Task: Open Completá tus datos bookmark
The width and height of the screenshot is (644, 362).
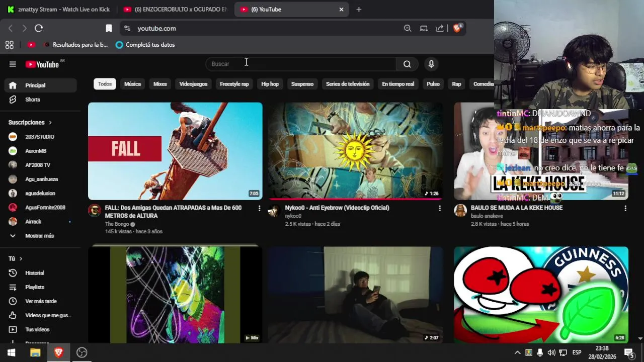Action: (145, 45)
